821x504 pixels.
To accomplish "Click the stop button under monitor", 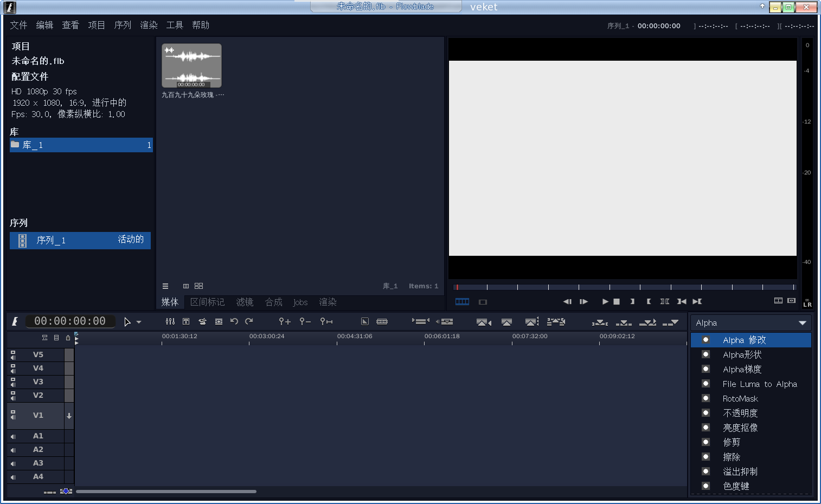I will pos(617,301).
